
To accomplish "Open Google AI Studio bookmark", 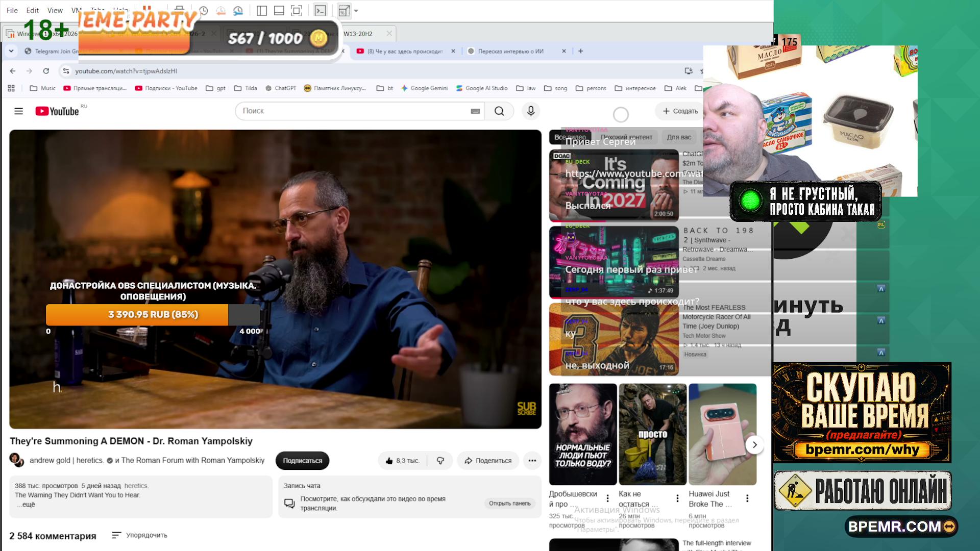I will (x=482, y=88).
